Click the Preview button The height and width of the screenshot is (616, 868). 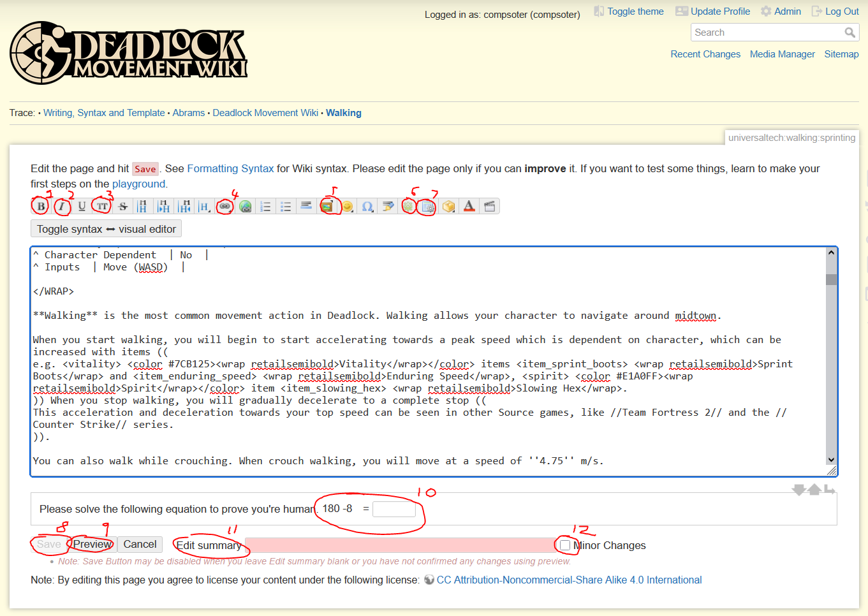click(x=91, y=544)
